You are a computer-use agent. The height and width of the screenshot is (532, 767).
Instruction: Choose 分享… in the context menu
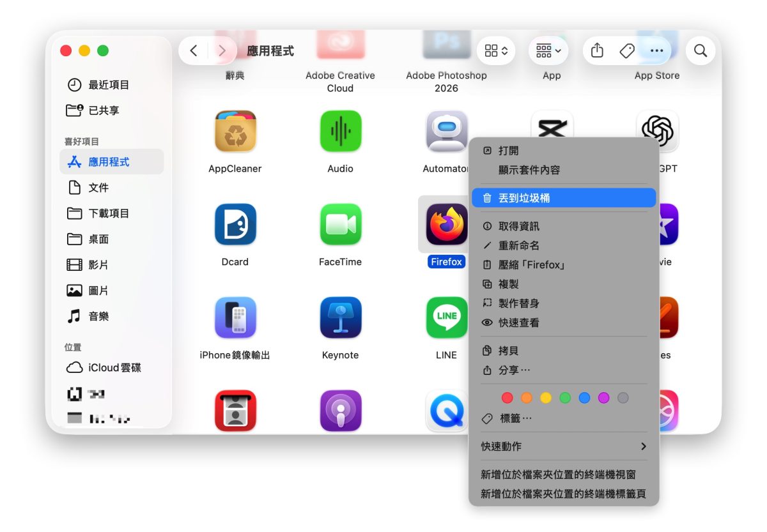[x=564, y=370]
